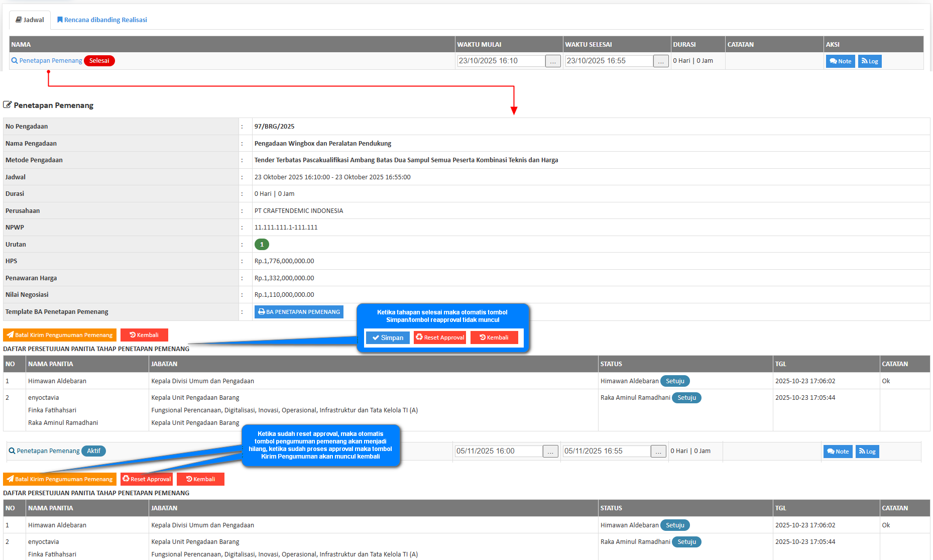Click the green Urutan badge showing 1
Viewport: 933px width, 560px height.
[x=262, y=245]
